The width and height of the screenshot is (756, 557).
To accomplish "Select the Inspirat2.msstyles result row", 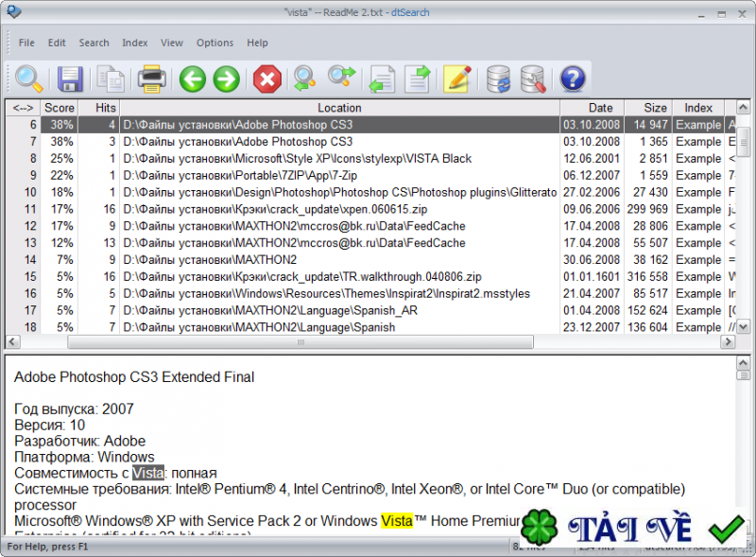I will click(x=370, y=293).
